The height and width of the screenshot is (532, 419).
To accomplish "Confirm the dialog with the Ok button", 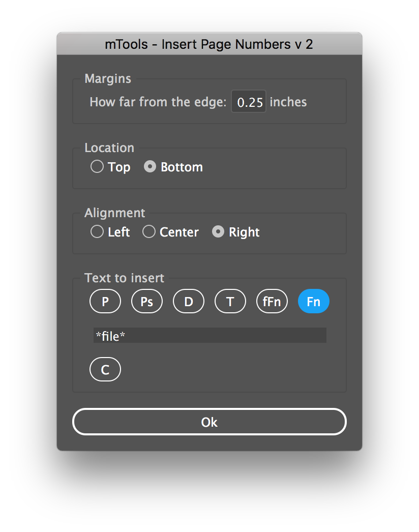I will [210, 422].
